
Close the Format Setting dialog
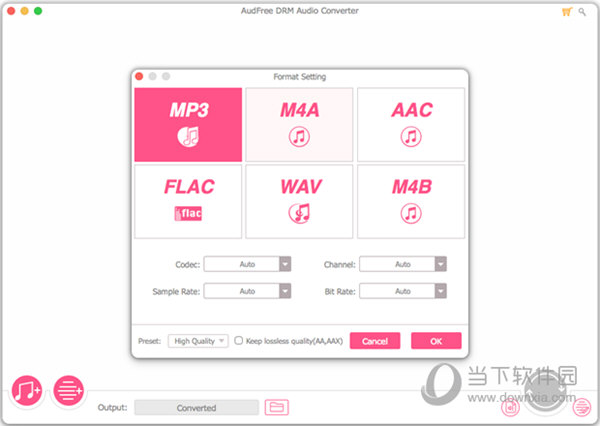pyautogui.click(x=139, y=77)
